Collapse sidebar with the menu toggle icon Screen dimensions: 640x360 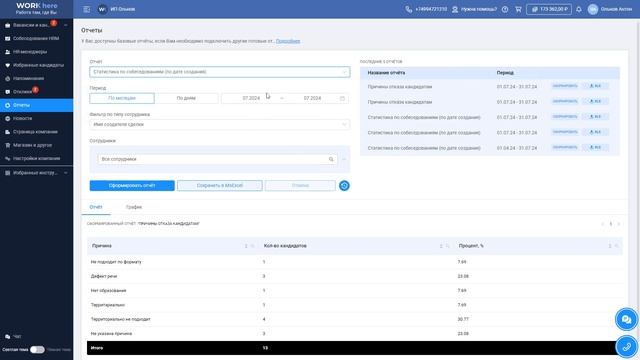87,9
